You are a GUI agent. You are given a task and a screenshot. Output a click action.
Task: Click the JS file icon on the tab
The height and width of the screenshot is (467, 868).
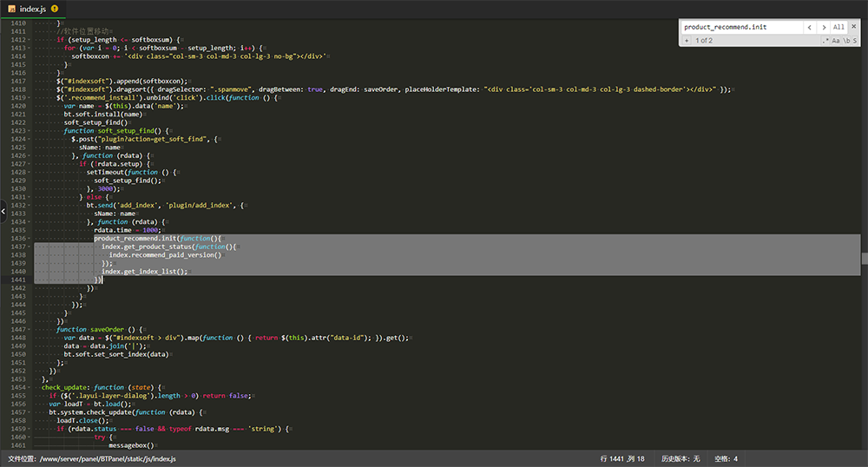(10, 9)
